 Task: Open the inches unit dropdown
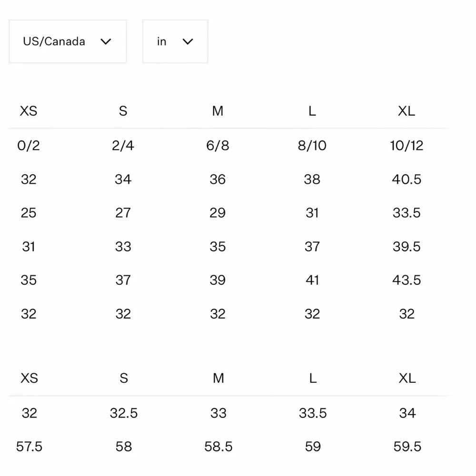(x=175, y=41)
